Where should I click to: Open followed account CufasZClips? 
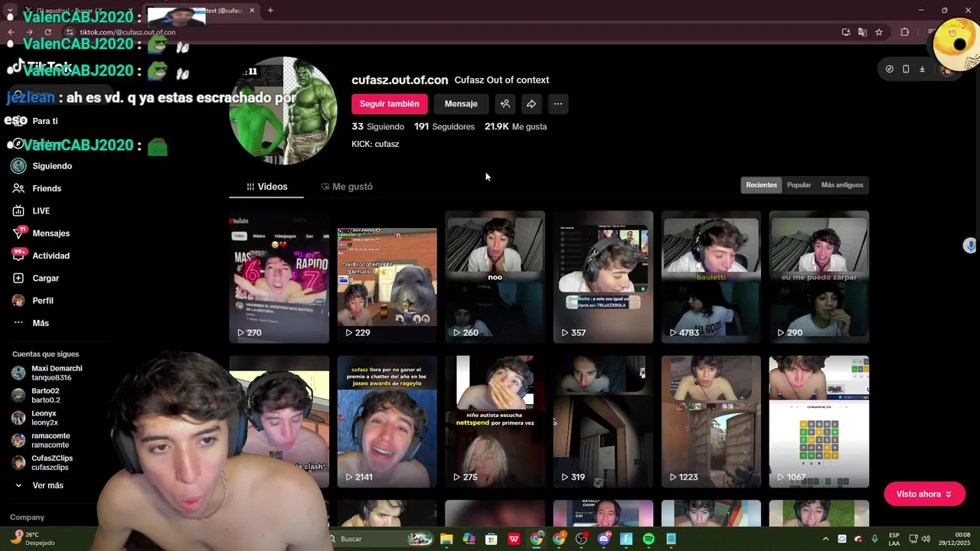click(x=42, y=462)
